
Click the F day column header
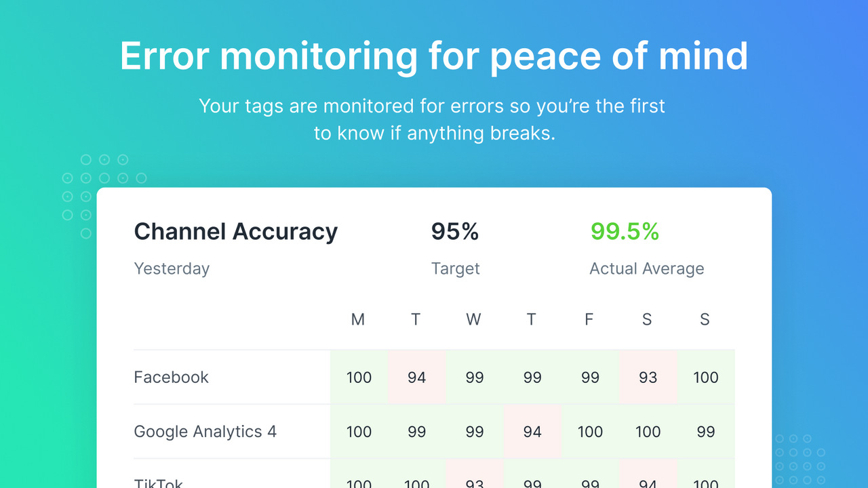coord(589,320)
